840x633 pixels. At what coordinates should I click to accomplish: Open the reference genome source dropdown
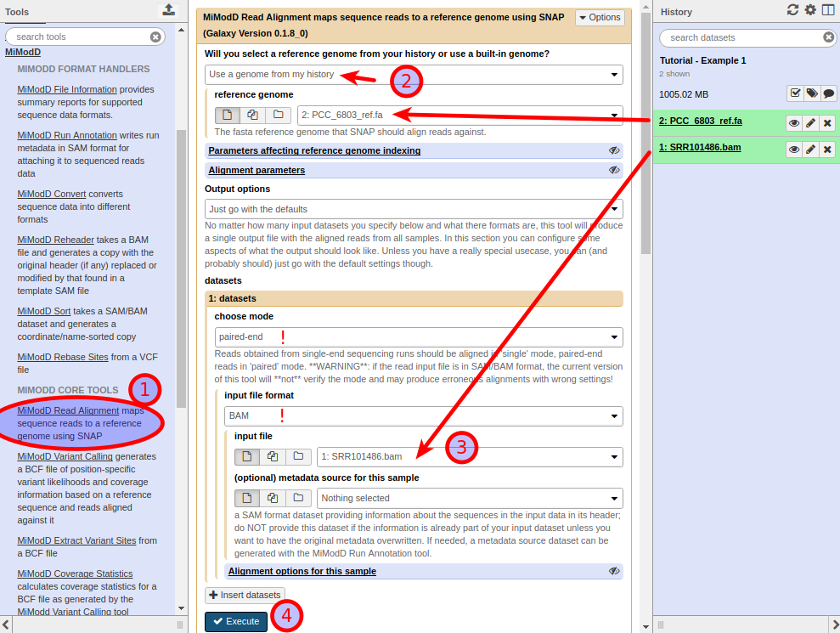[414, 75]
